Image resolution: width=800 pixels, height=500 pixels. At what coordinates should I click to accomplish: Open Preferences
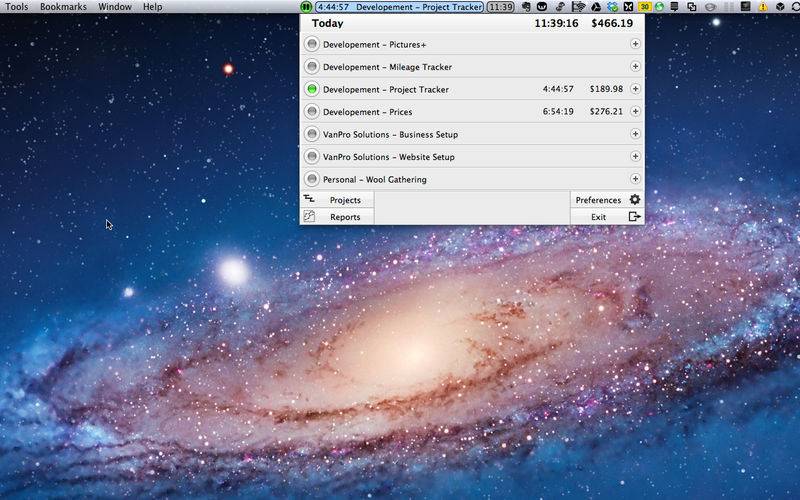coord(607,199)
